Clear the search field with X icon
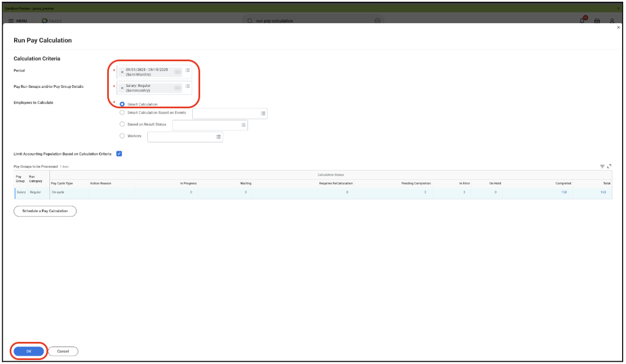626x364 pixels. pos(377,21)
